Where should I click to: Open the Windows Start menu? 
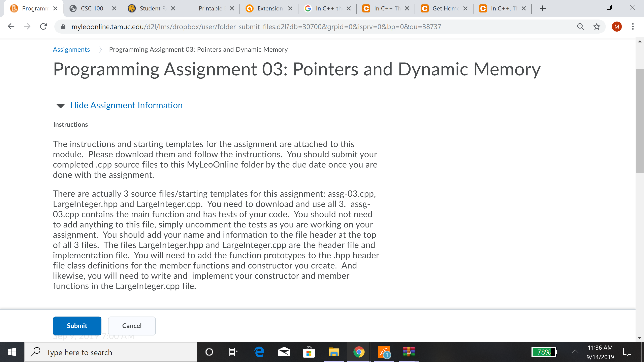pyautogui.click(x=12, y=352)
